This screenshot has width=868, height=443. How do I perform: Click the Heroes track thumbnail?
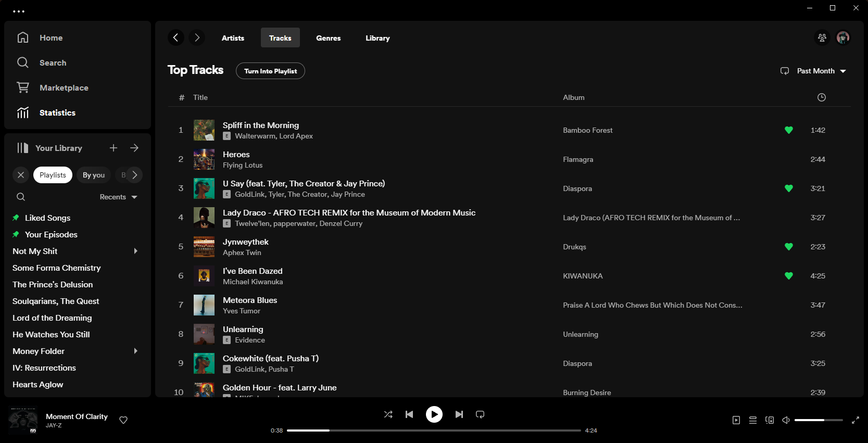tap(204, 159)
